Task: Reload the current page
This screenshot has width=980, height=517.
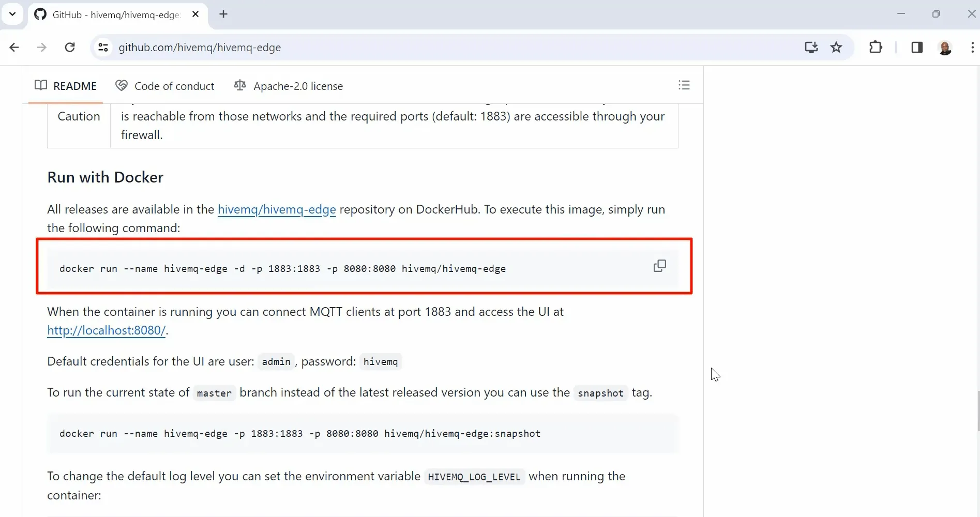Action: click(70, 48)
